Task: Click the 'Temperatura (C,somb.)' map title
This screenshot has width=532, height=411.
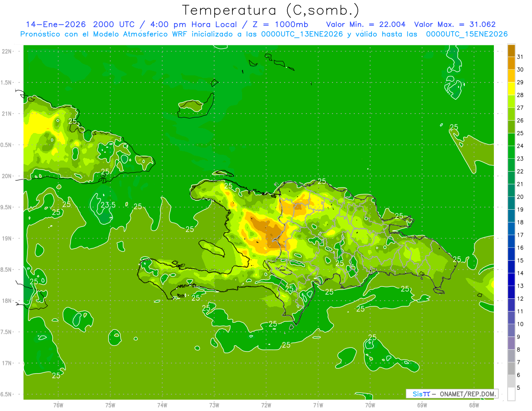Action: (x=271, y=10)
